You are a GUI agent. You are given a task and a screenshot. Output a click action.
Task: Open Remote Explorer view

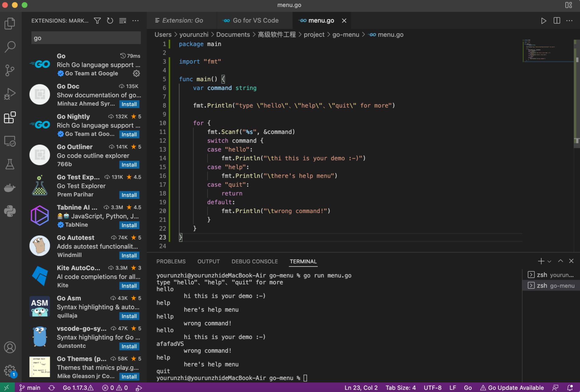pyautogui.click(x=10, y=141)
